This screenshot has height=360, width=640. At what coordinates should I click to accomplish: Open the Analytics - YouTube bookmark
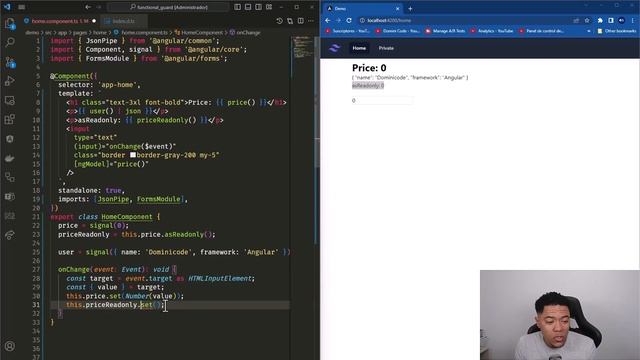pos(492,31)
